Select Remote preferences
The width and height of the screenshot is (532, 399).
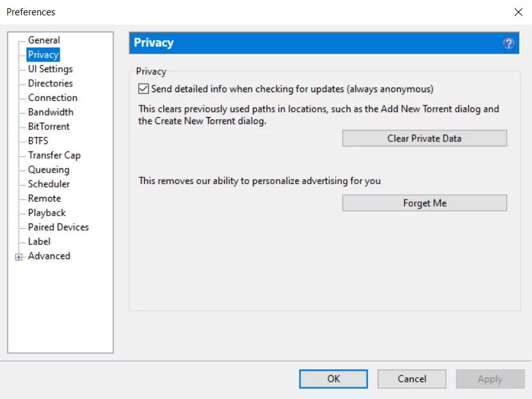(x=44, y=198)
